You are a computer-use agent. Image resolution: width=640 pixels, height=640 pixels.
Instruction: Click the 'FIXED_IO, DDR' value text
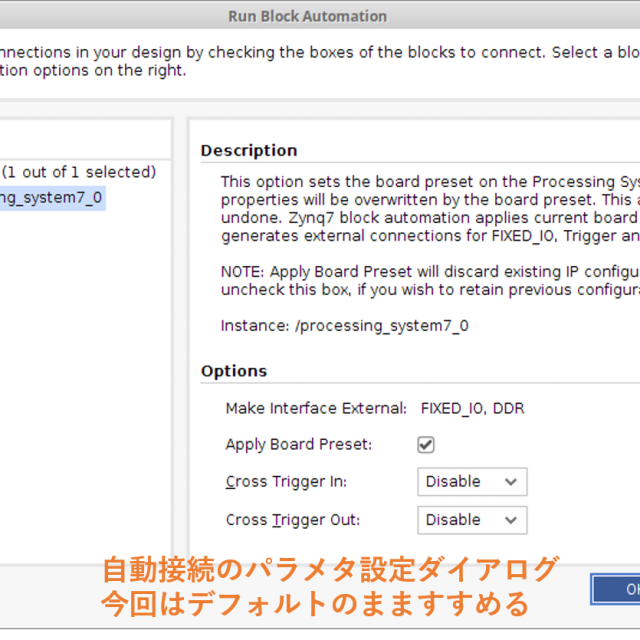[x=472, y=408]
